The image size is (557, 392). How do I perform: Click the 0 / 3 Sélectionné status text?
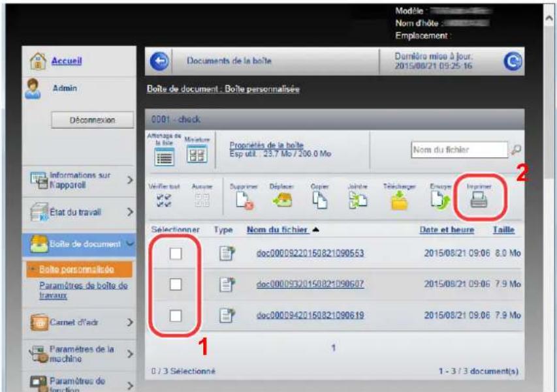coord(183,371)
